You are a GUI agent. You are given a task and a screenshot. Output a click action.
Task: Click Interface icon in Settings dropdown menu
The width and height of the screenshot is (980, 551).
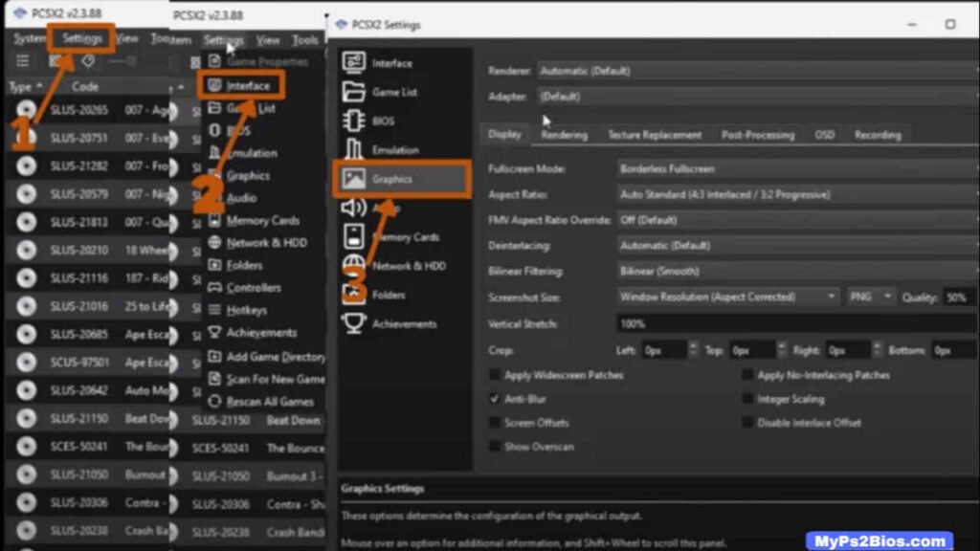(x=215, y=85)
